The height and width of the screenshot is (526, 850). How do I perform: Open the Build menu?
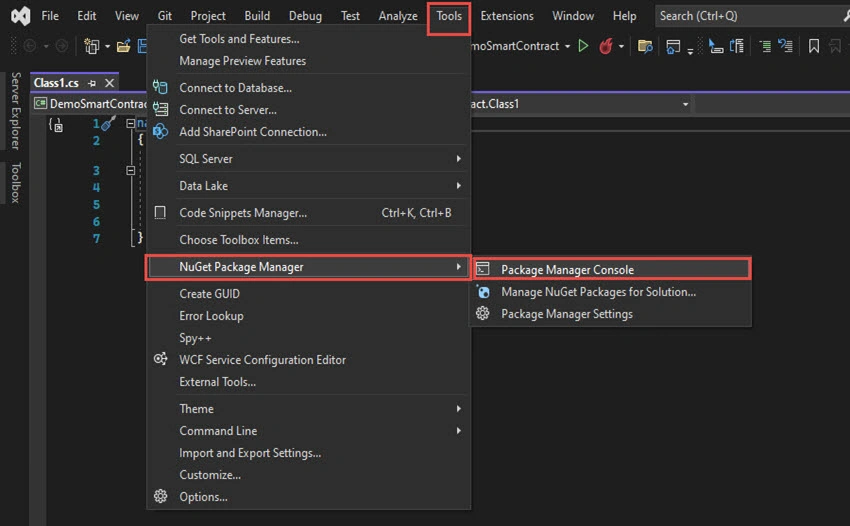pos(257,16)
